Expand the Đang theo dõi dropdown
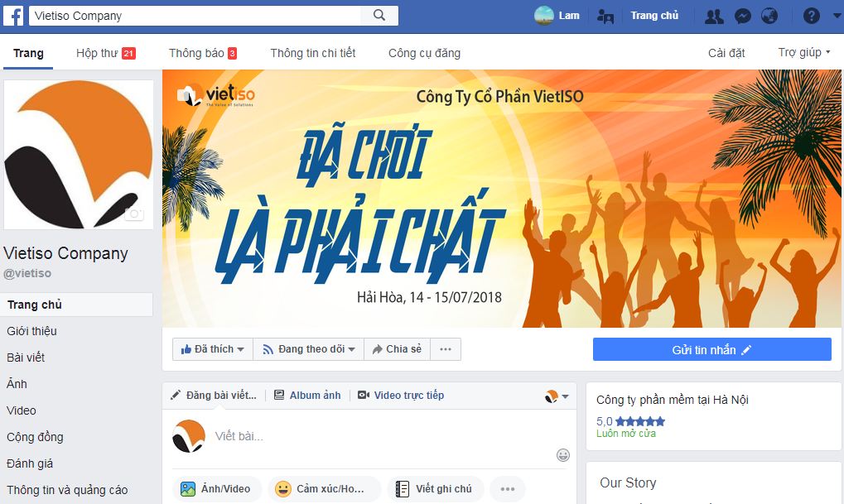 [308, 349]
